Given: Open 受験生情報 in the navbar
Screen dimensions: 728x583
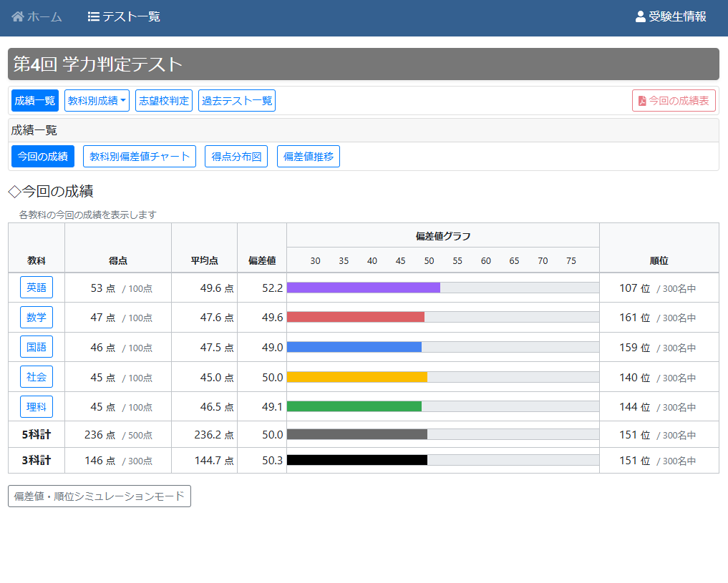Looking at the screenshot, I should click(x=671, y=16).
